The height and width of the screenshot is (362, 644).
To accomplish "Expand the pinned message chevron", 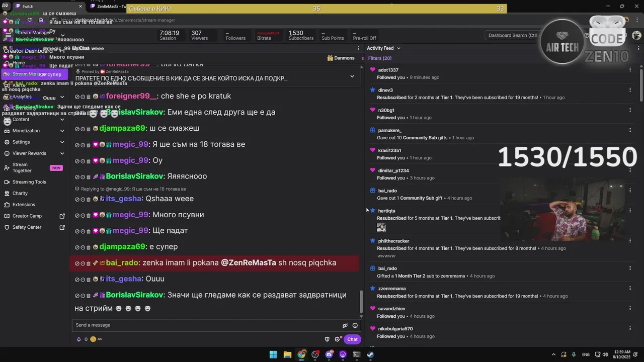I will point(352,76).
